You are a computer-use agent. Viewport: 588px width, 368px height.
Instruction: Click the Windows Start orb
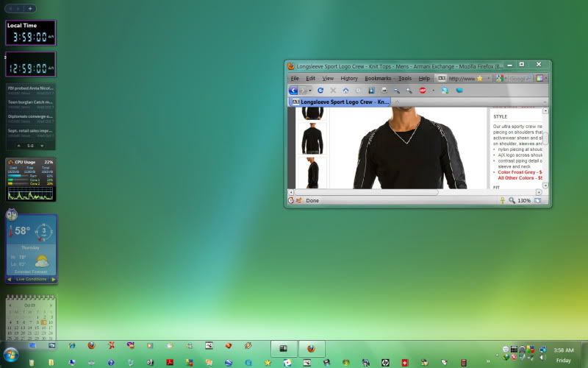tap(10, 355)
